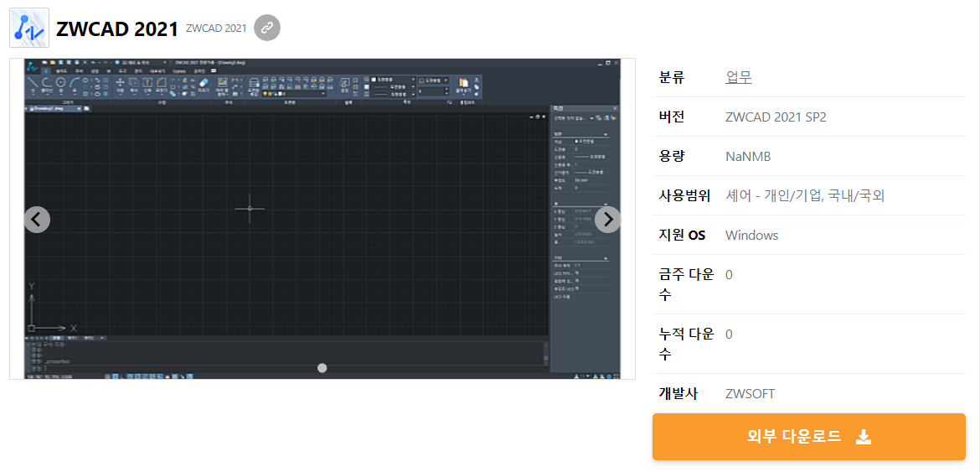Click the gray ZWCAD 2021 subtitle
The width and height of the screenshot is (980, 472).
(216, 28)
